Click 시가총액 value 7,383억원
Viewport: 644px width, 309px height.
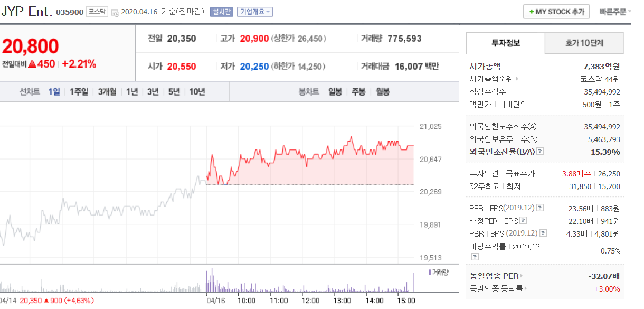point(602,67)
